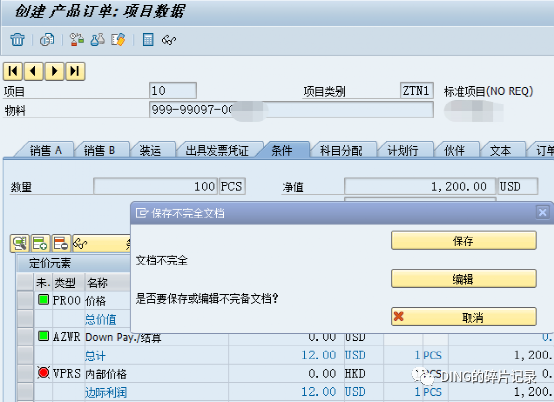Go to first item navigation button
The width and height of the screenshot is (554, 402).
13,71
